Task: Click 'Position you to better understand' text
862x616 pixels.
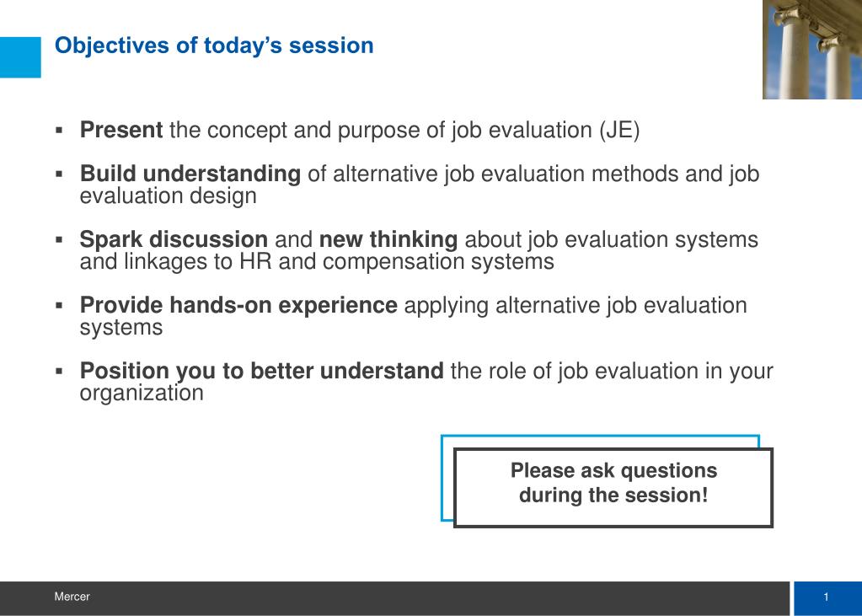Action: (x=262, y=372)
